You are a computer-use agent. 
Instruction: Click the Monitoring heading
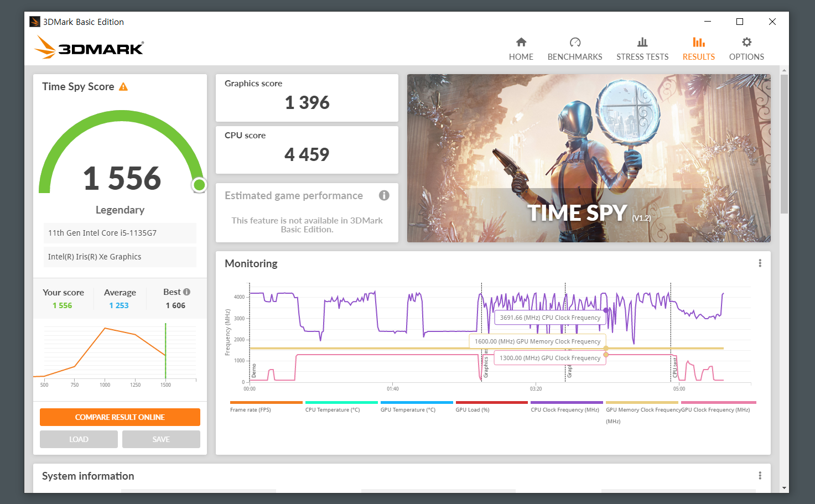pyautogui.click(x=251, y=263)
